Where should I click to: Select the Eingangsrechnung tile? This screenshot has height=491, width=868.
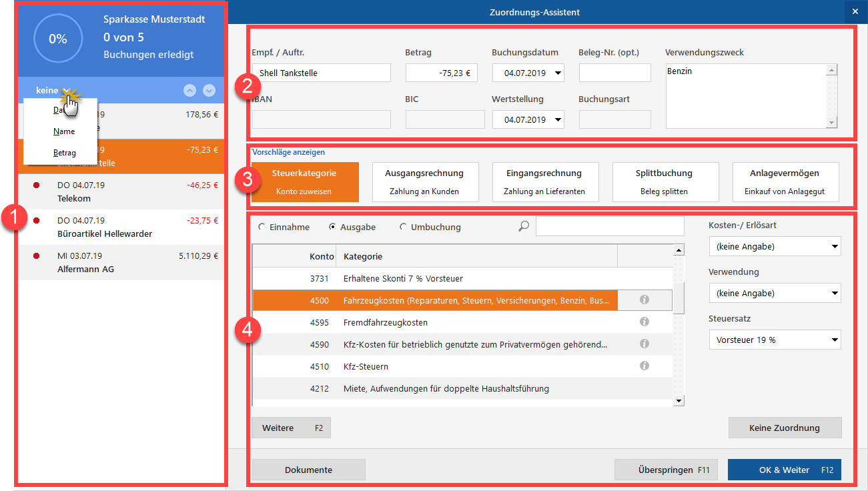[544, 181]
